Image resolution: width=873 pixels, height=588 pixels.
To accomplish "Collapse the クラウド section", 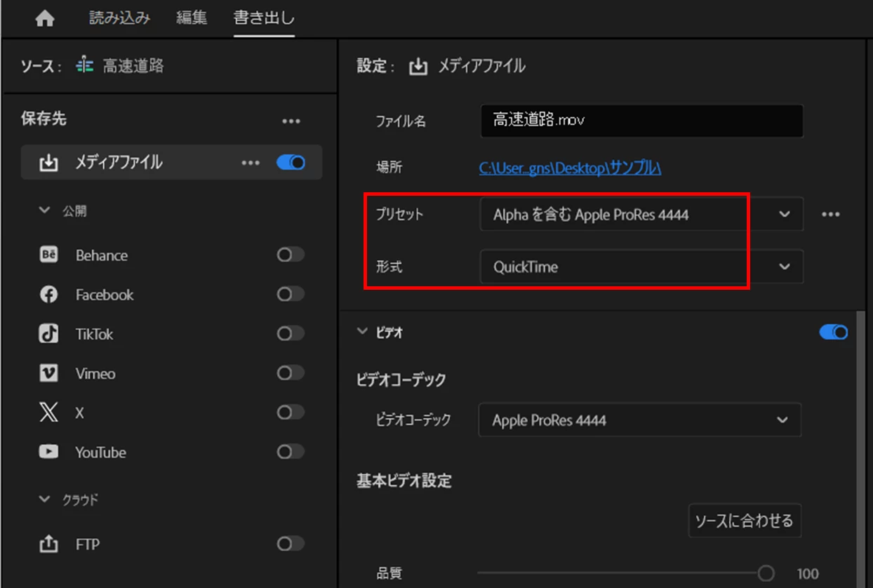I will tap(45, 500).
